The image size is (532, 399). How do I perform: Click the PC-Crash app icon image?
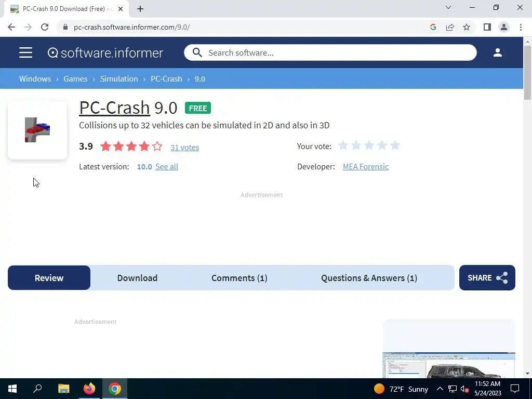pos(37,130)
